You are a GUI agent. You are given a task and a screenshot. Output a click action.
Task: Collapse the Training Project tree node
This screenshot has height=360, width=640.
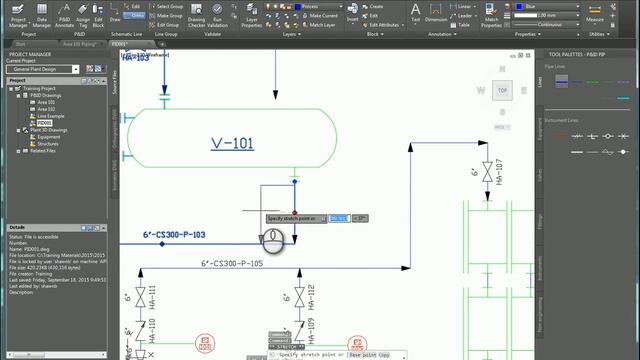pyautogui.click(x=11, y=89)
